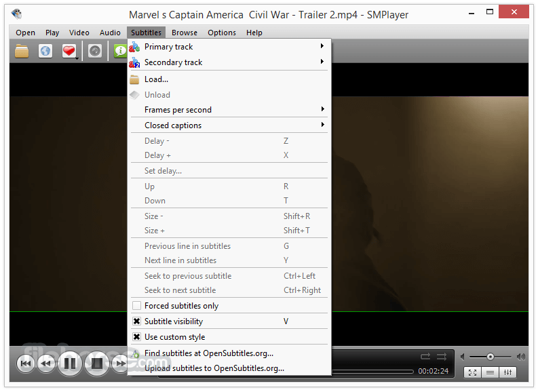Viewport: 538px width, 392px height.
Task: Click Seek to next subtitle entry
Action: (229, 290)
